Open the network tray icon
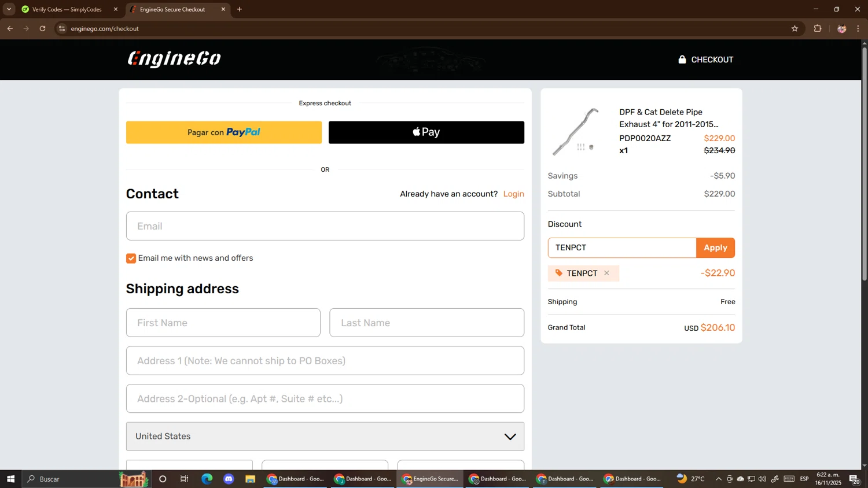 coord(751,479)
